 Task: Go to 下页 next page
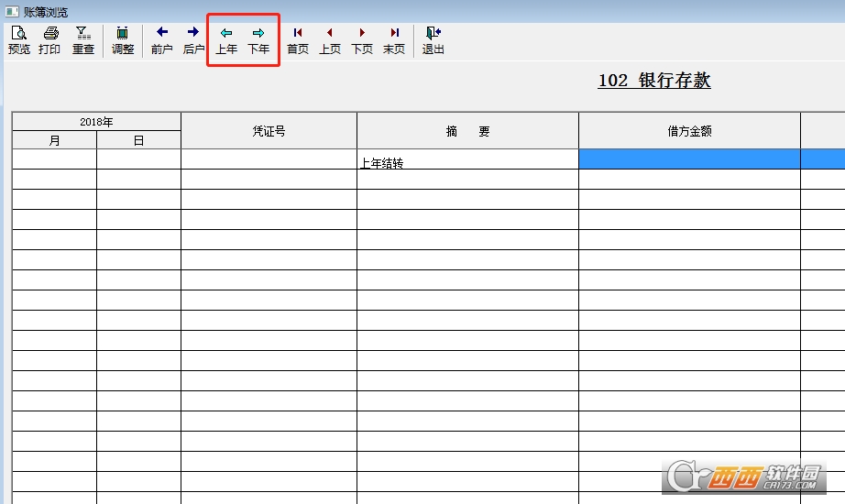(x=362, y=40)
